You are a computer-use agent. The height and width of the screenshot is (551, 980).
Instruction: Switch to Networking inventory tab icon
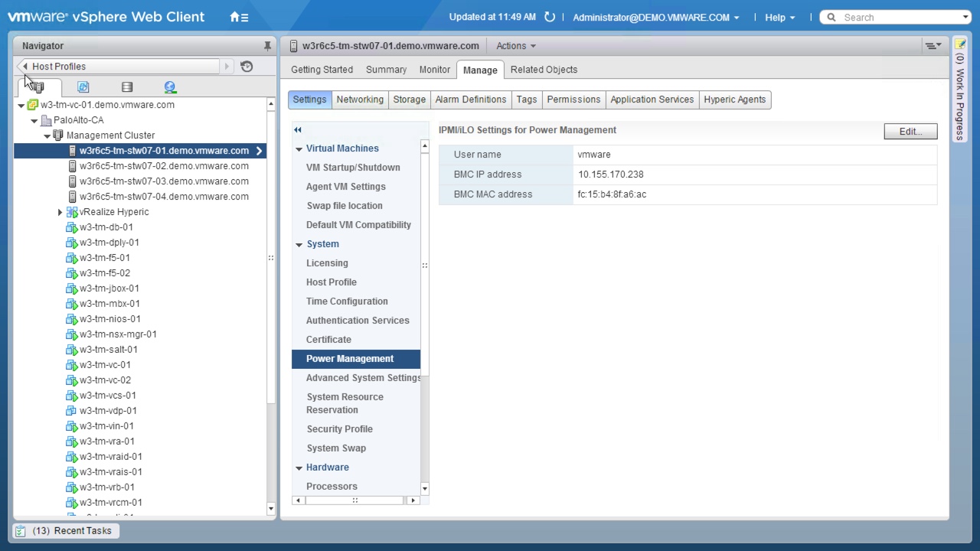170,87
